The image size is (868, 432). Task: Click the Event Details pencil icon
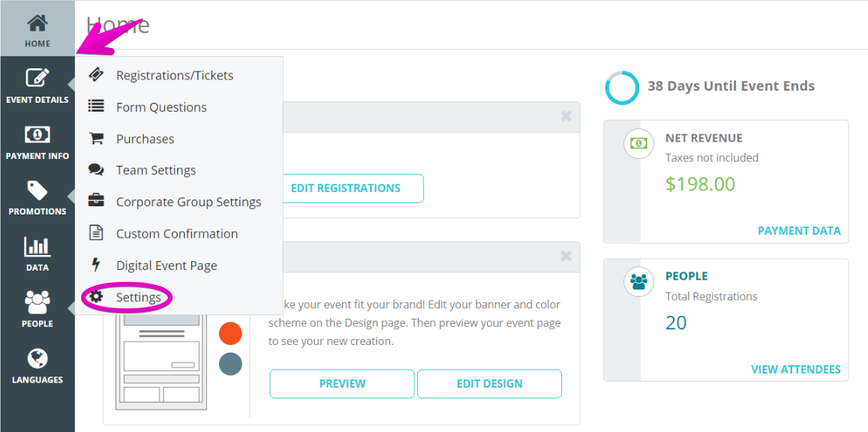pyautogui.click(x=38, y=78)
